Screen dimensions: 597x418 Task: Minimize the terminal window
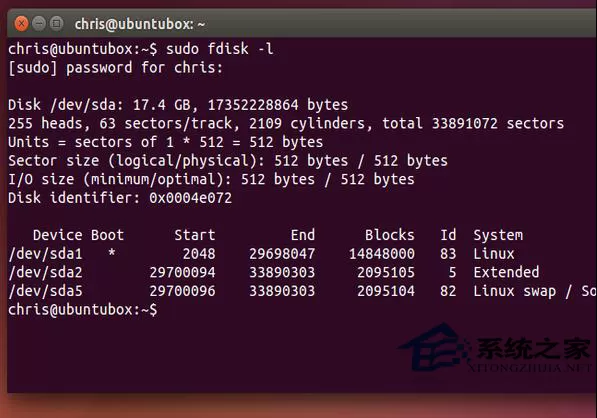39,24
